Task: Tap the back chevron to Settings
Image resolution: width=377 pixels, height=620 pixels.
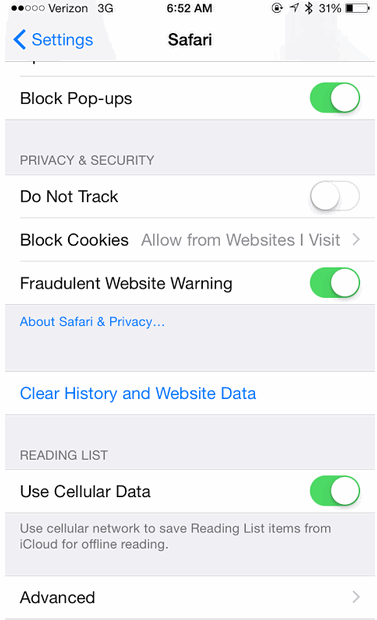Action: [x=19, y=40]
